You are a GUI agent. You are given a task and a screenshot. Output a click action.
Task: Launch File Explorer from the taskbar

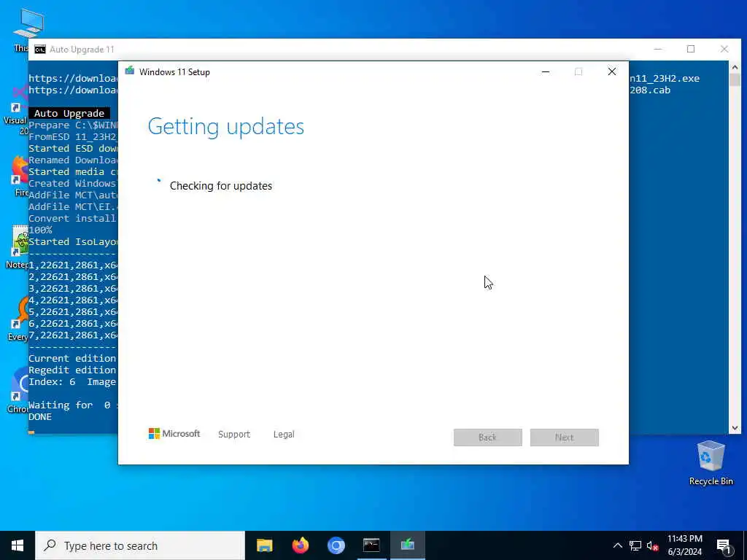[x=264, y=545]
